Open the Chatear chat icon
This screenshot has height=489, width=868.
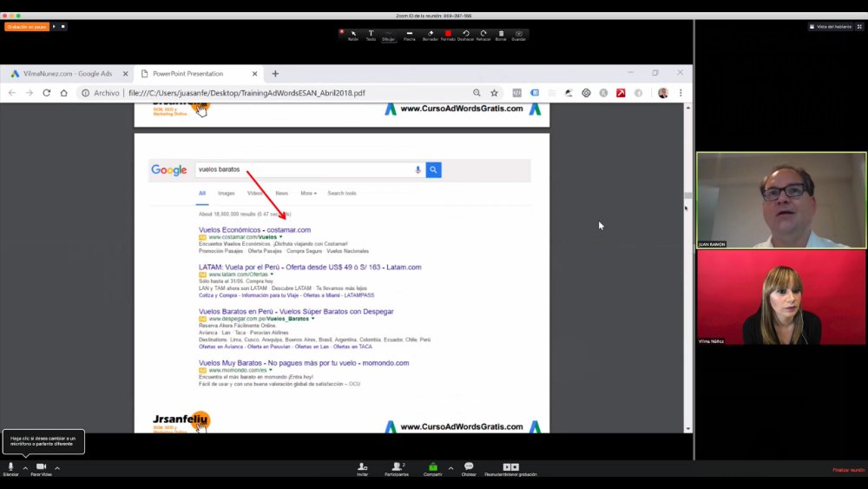pos(469,469)
